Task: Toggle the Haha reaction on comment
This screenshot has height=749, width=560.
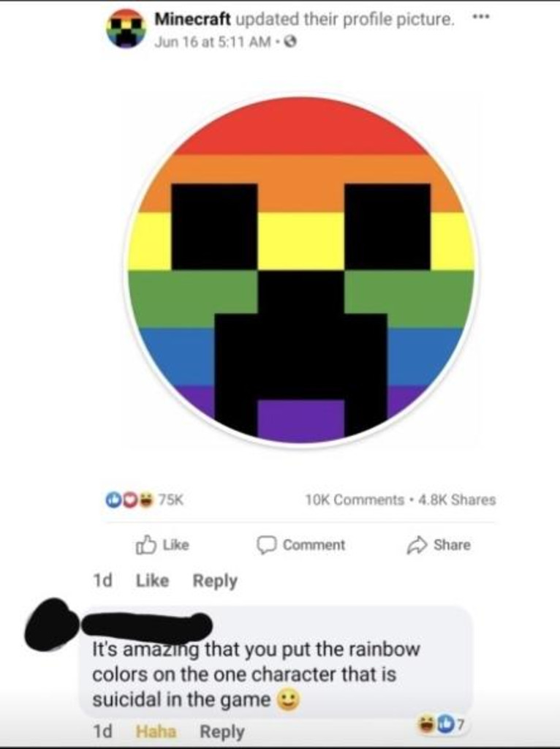Action: (x=156, y=731)
